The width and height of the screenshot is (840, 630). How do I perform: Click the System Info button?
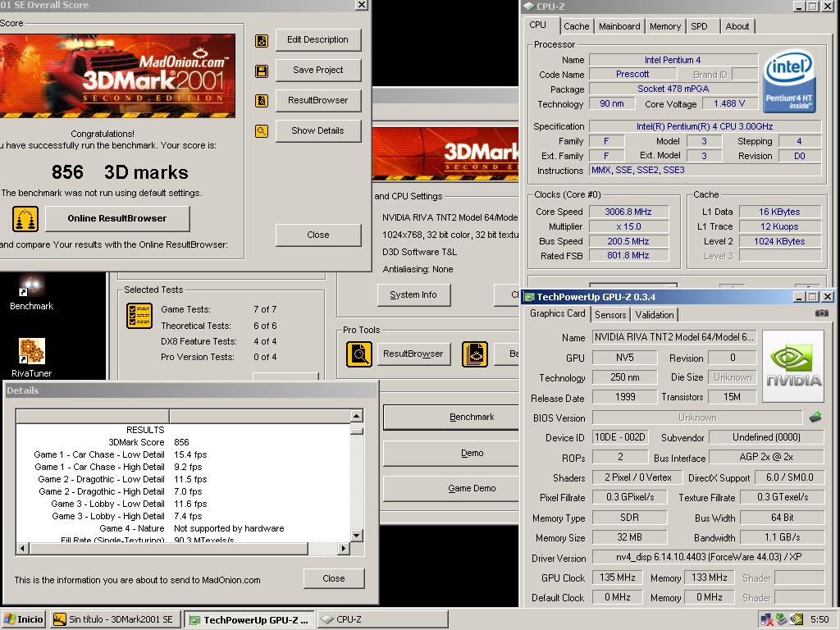[413, 294]
